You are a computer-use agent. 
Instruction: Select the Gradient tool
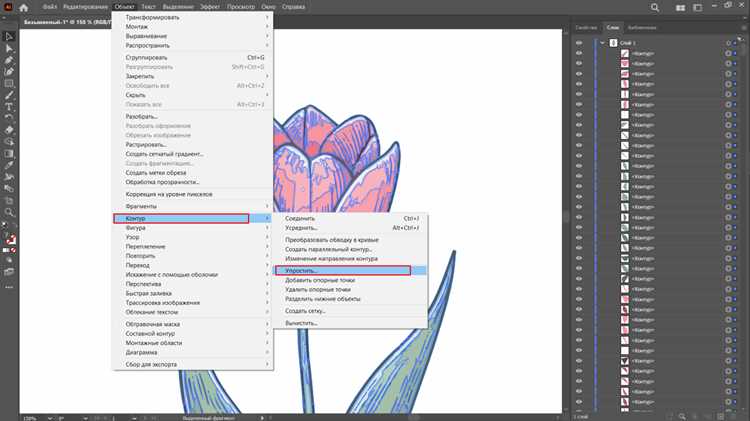(9, 154)
